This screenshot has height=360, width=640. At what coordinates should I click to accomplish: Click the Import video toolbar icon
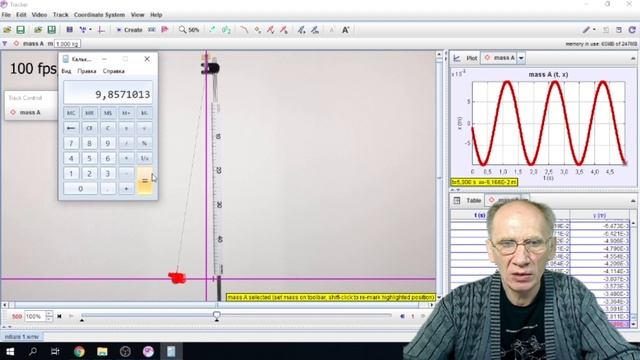pyautogui.click(x=38, y=30)
